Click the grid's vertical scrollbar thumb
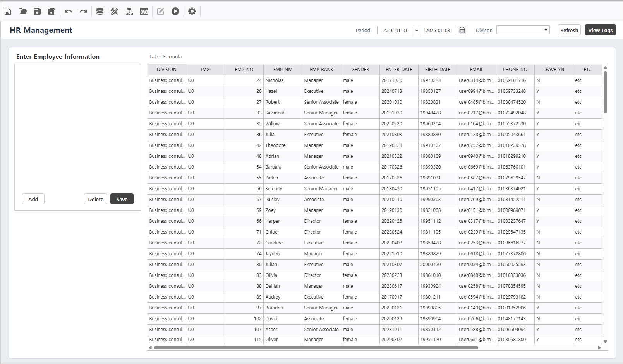This screenshot has width=623, height=364. coord(605,92)
